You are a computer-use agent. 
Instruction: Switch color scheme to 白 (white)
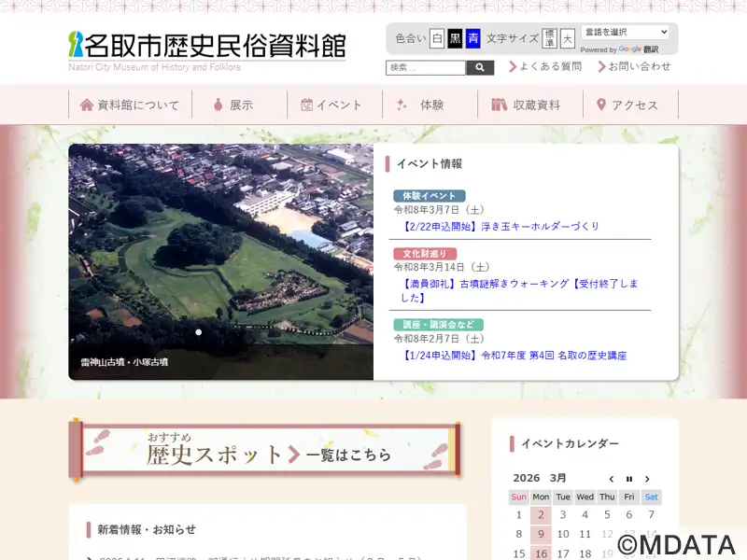click(x=437, y=39)
